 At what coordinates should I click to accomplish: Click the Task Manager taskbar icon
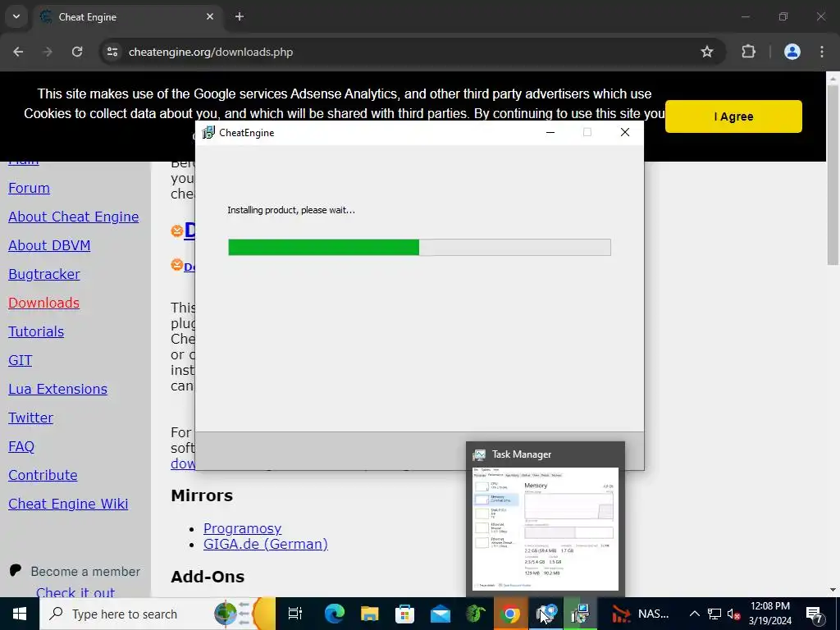pos(546,614)
